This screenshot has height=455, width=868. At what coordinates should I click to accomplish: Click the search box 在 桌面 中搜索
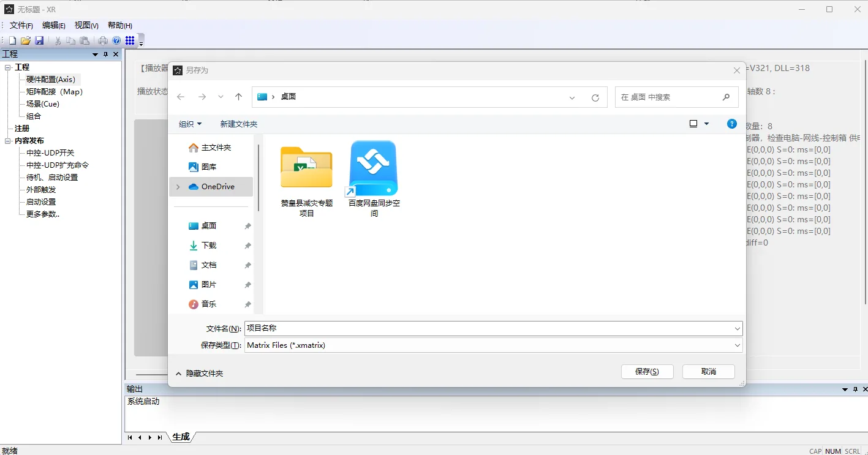point(676,97)
